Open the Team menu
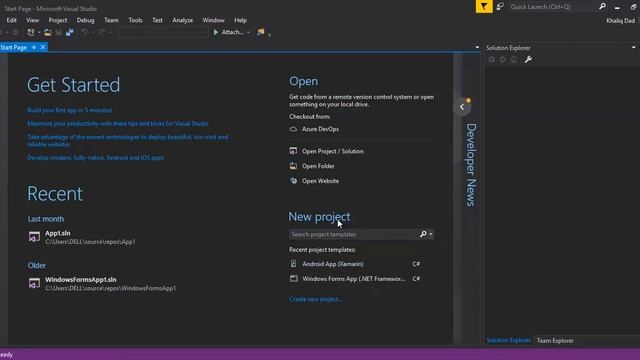Image resolution: width=640 pixels, height=360 pixels. pyautogui.click(x=111, y=20)
